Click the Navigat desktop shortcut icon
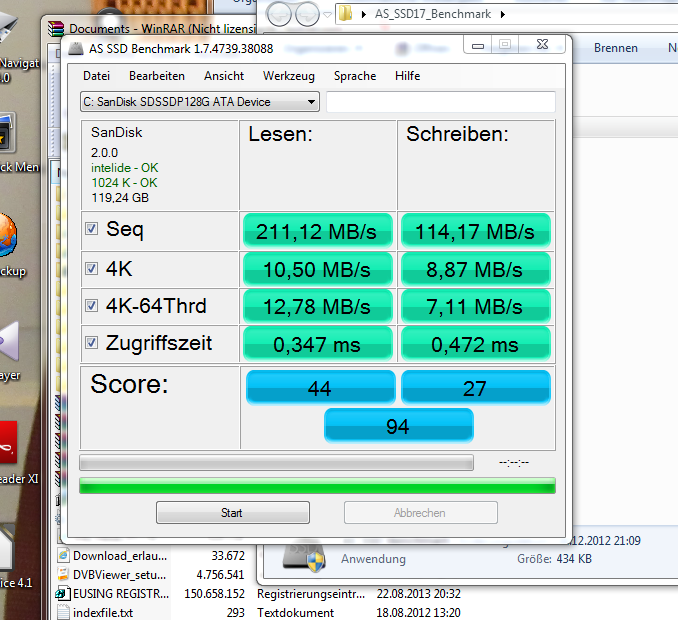This screenshot has width=678, height=620. click(9, 28)
